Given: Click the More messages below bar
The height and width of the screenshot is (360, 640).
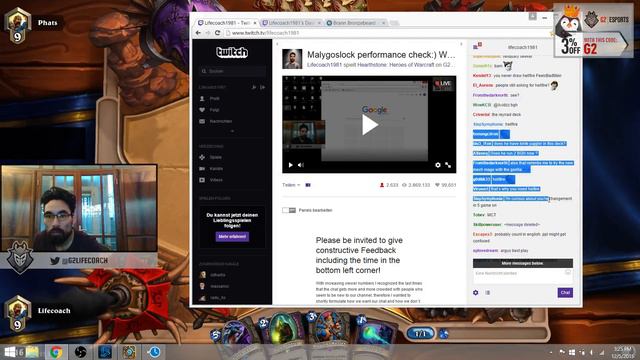Looking at the screenshot, I should 523,263.
